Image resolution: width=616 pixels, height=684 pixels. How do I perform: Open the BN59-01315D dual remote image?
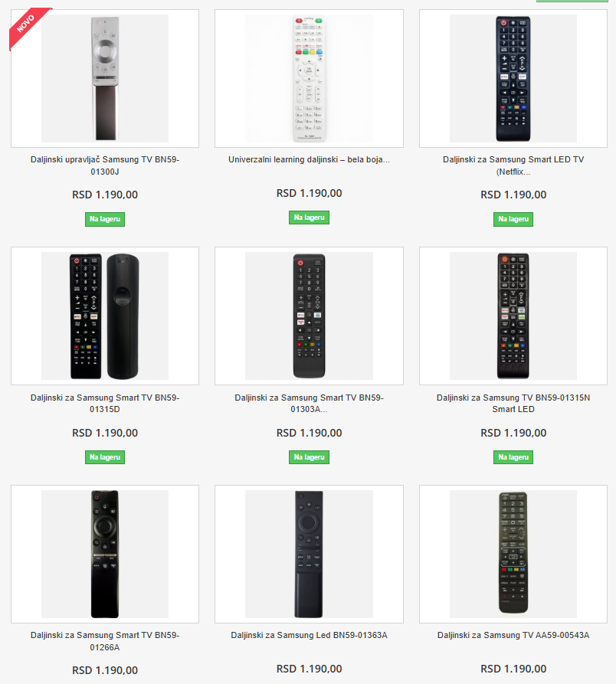tap(105, 316)
